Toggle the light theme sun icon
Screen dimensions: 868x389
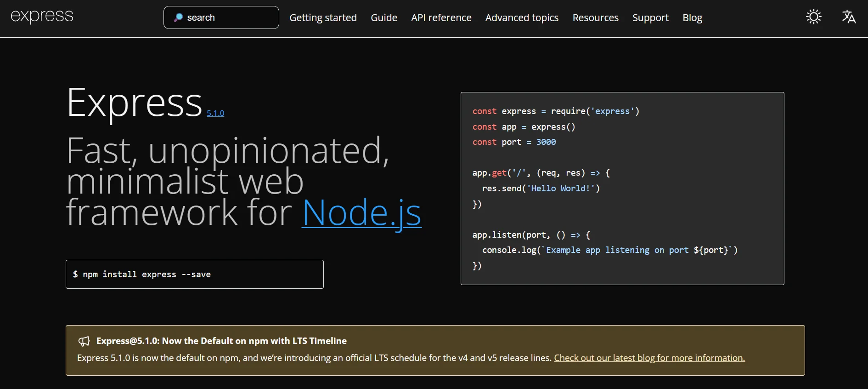(813, 17)
